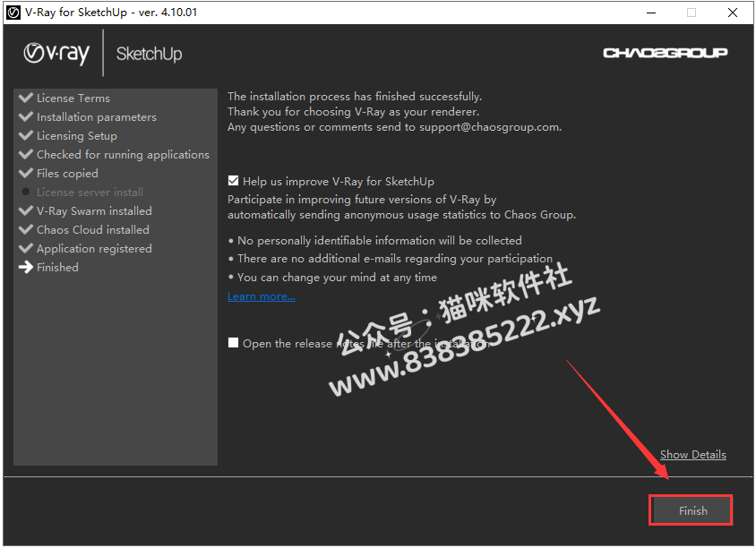Click the window title 'V-Ray for SketchUp - ver. 4.10.01'

(111, 13)
